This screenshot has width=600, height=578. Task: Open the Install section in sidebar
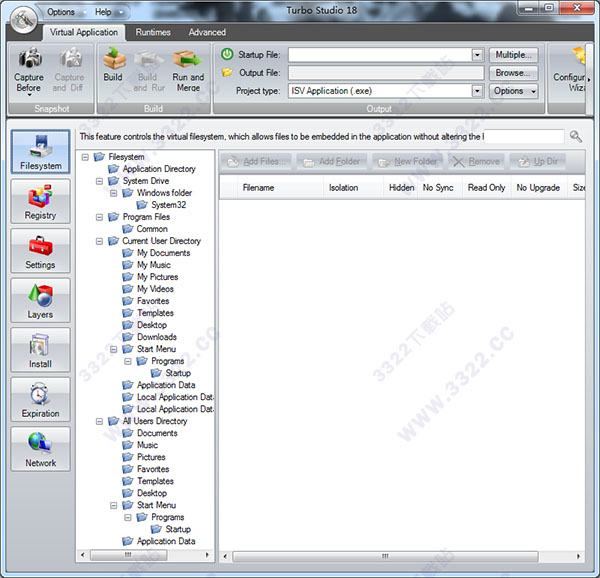tap(41, 350)
